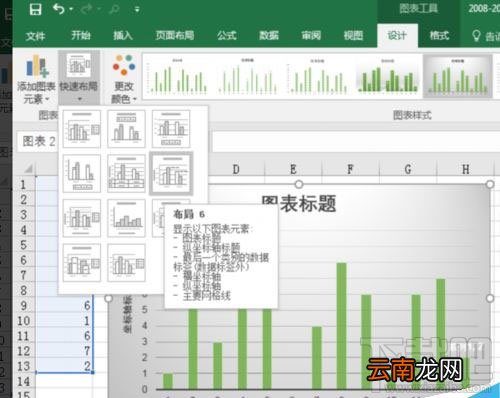The height and width of the screenshot is (398, 500).
Task: Choose Layout 4 in quick layout gallery
Action: (x=82, y=173)
